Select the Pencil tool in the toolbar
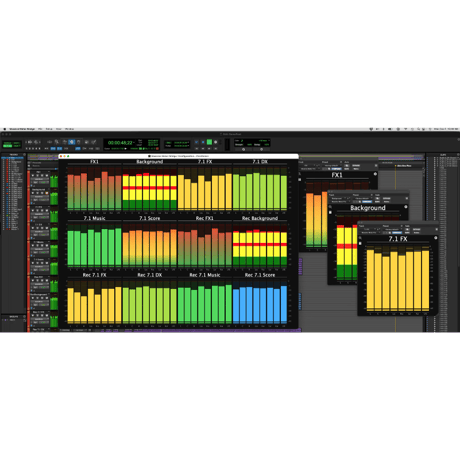The height and width of the screenshot is (460, 460). [x=94, y=142]
